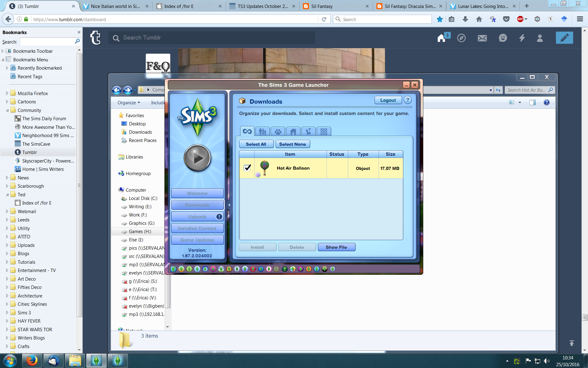The width and height of the screenshot is (588, 368).
Task: Open Pocket icon in Firefox toolbar
Action: pos(506,19)
